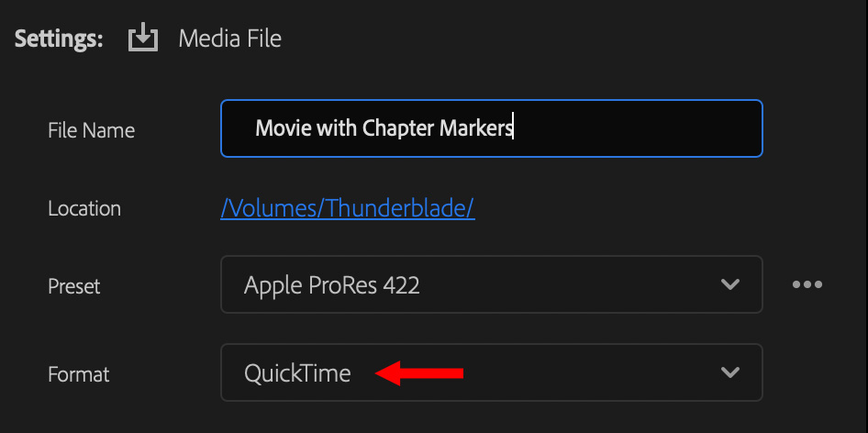
Task: Click the Media File heading text
Action: pyautogui.click(x=229, y=39)
